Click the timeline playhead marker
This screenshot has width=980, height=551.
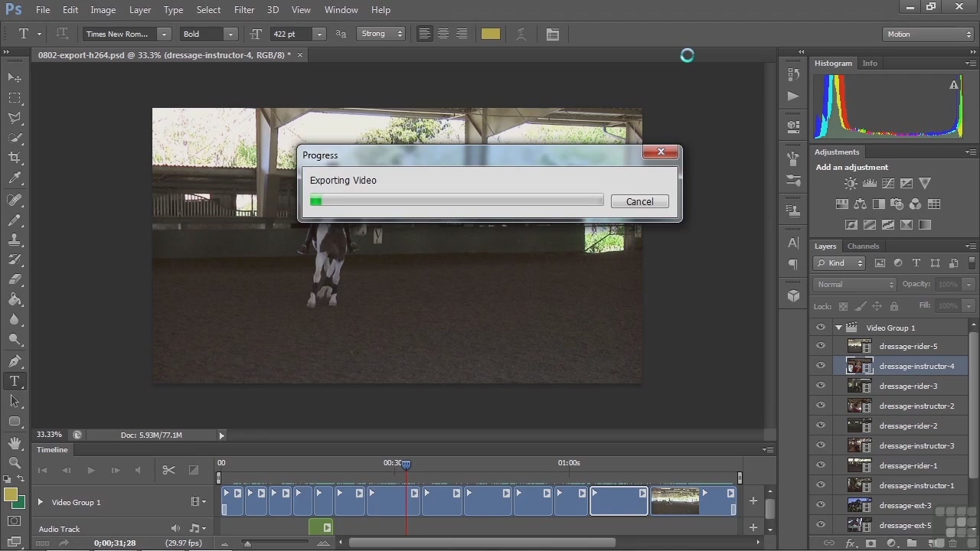406,464
